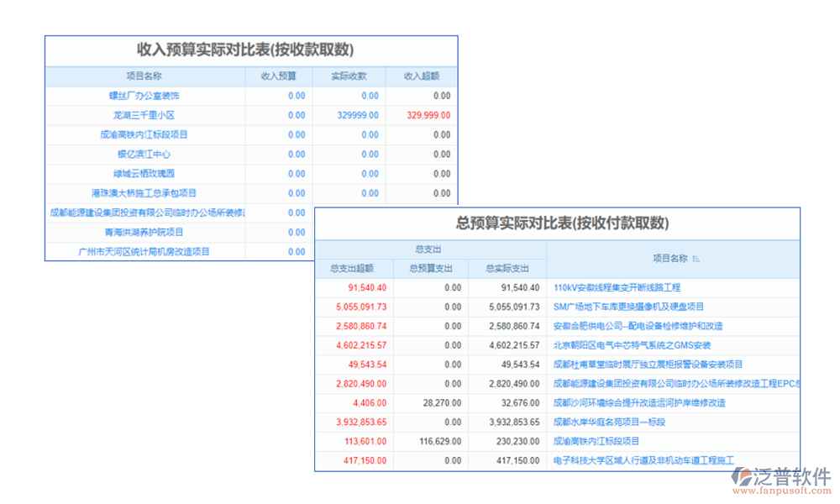Open the 港珠澳大桥施工总承包项目 link

(144, 193)
